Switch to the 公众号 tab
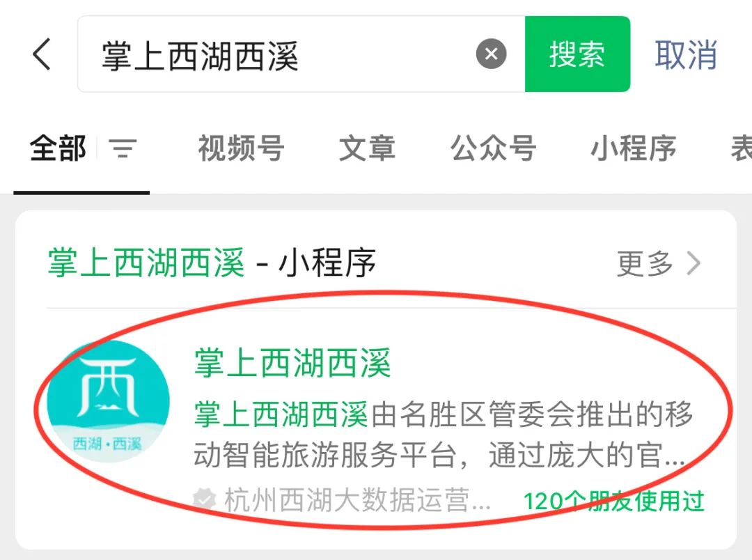752x560 pixels. click(493, 148)
